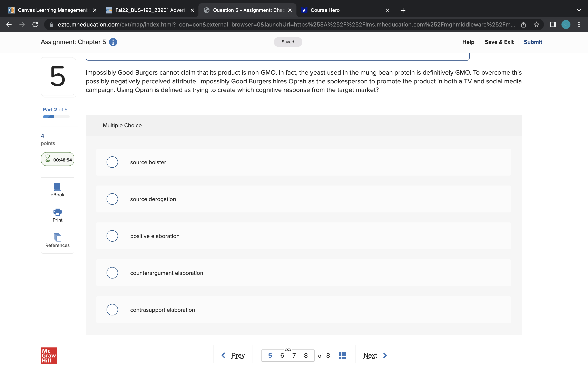Open the tab search chevron in the browser
This screenshot has width=588, height=367.
point(579,10)
